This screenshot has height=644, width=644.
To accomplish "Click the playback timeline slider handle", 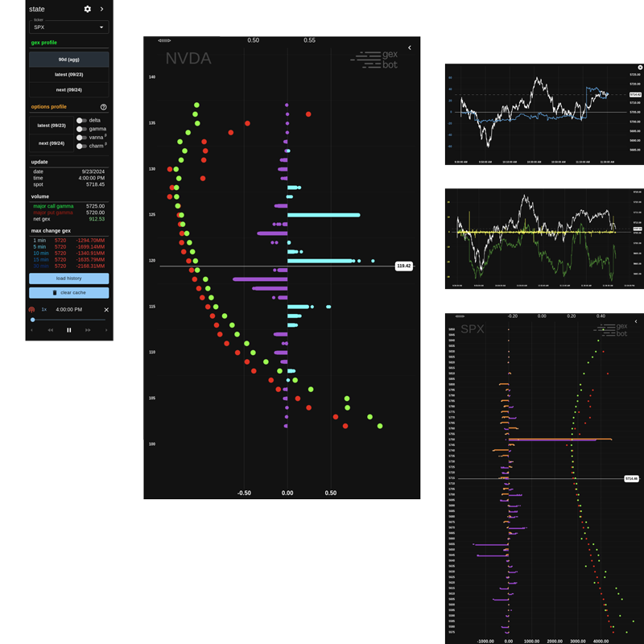I will (33, 320).
